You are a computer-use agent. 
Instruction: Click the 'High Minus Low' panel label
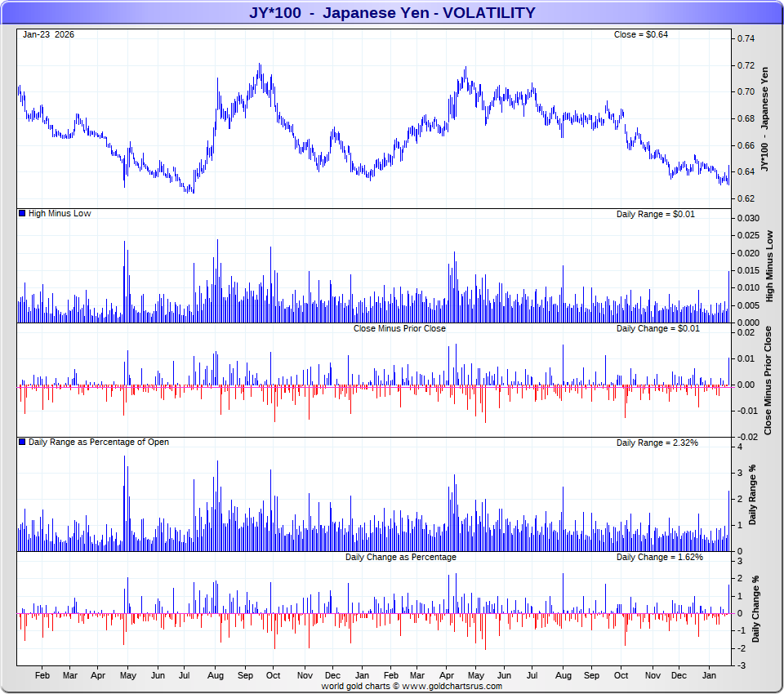tap(60, 213)
